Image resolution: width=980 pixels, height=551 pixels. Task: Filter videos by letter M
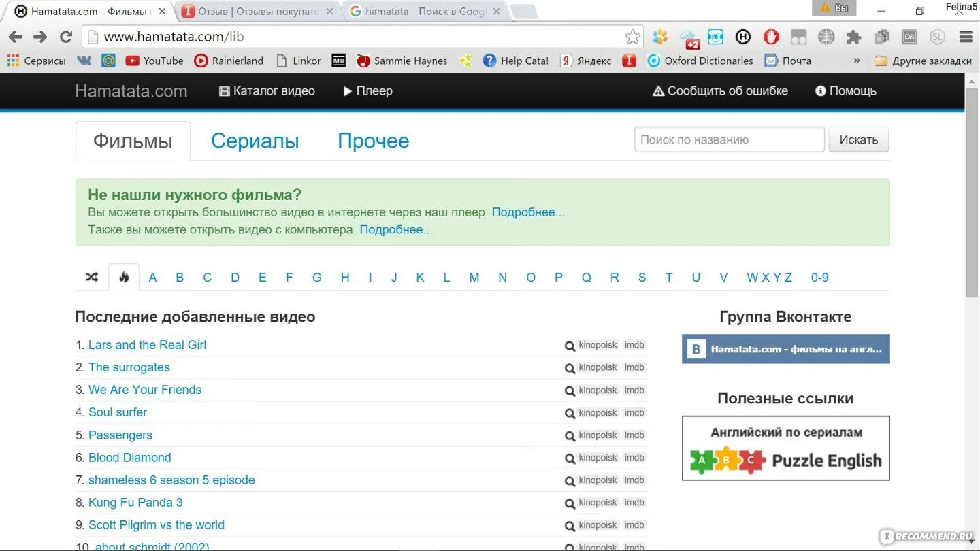[474, 277]
